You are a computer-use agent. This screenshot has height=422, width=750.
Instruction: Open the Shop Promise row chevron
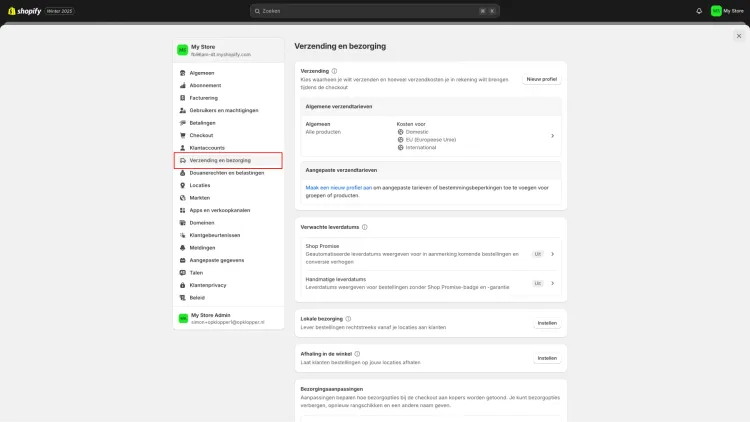click(x=552, y=254)
